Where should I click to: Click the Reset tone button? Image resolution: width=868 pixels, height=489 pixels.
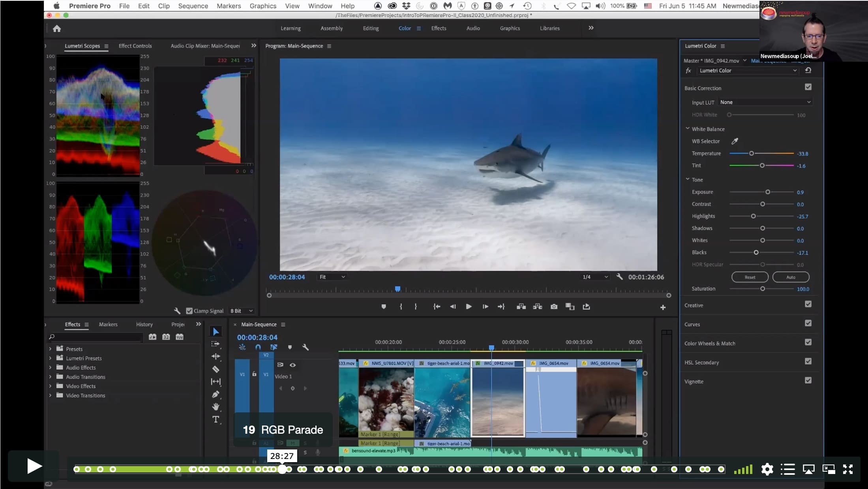(x=750, y=277)
